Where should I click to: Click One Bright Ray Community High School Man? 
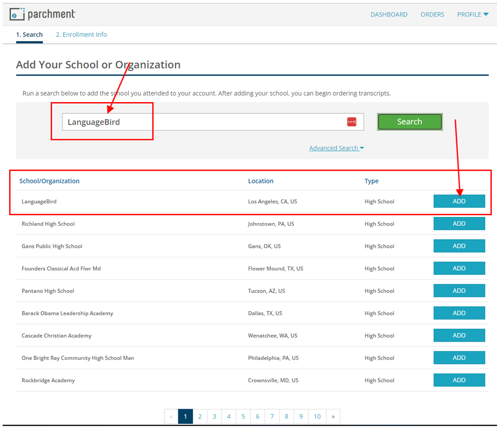coord(78,358)
